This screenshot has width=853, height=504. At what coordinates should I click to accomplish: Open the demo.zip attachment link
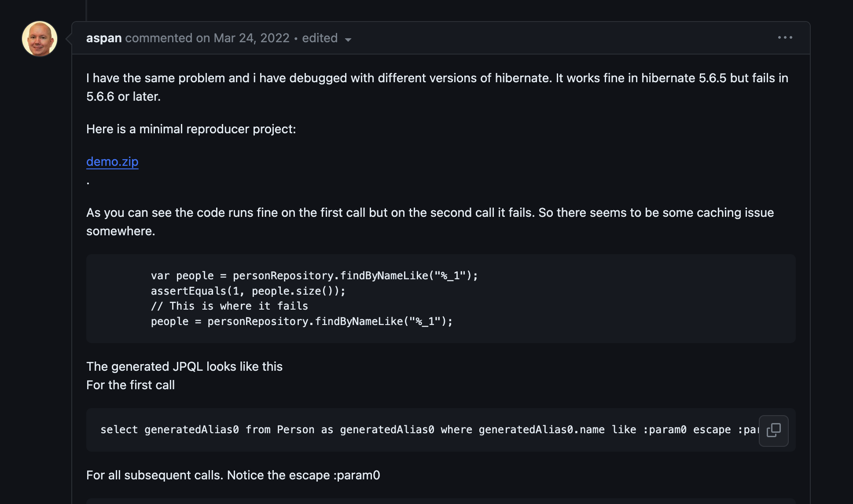[x=112, y=161]
